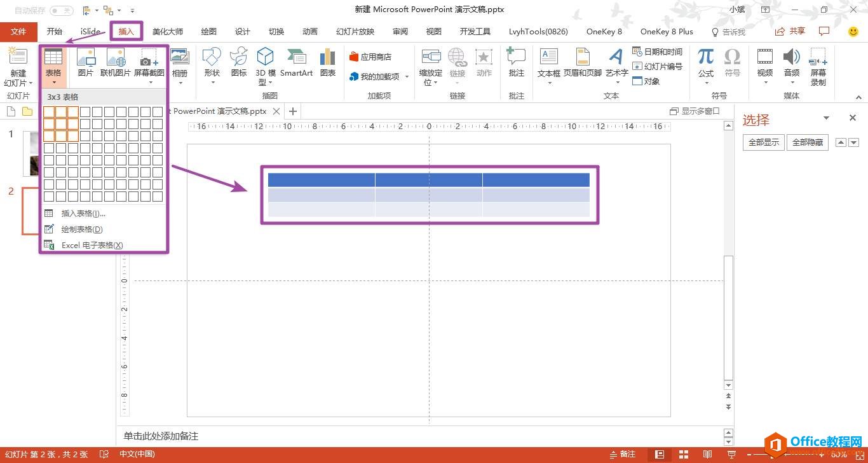Insert a 日期和时间 date and time
The height and width of the screenshot is (463, 868).
(658, 52)
